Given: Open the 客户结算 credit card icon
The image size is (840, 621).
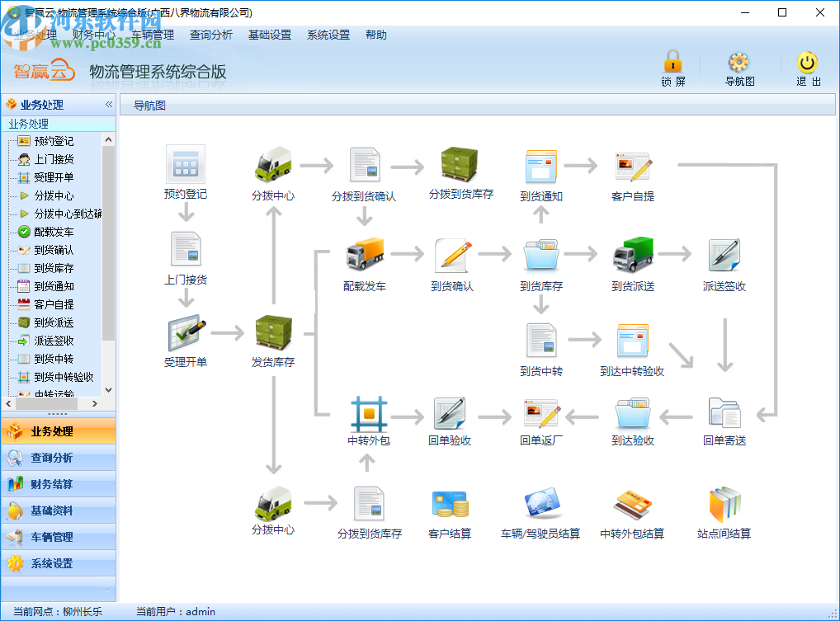Looking at the screenshot, I should 450,504.
